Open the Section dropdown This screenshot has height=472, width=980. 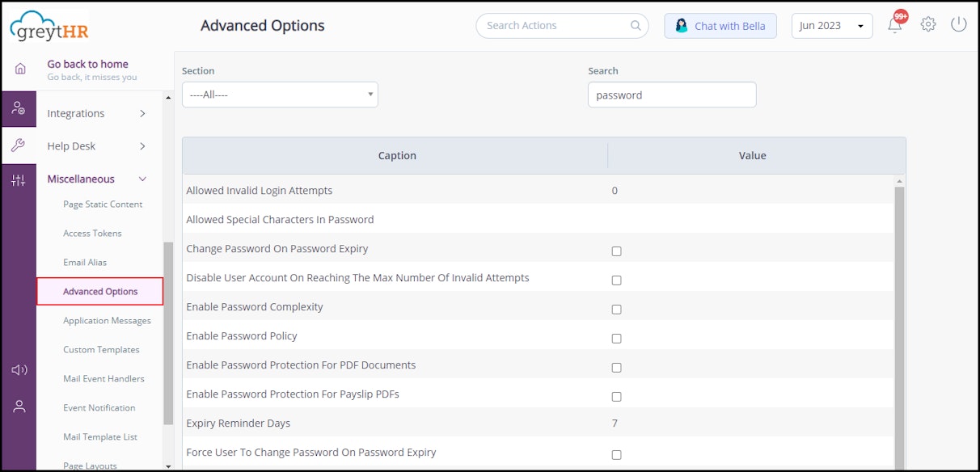pyautogui.click(x=280, y=95)
